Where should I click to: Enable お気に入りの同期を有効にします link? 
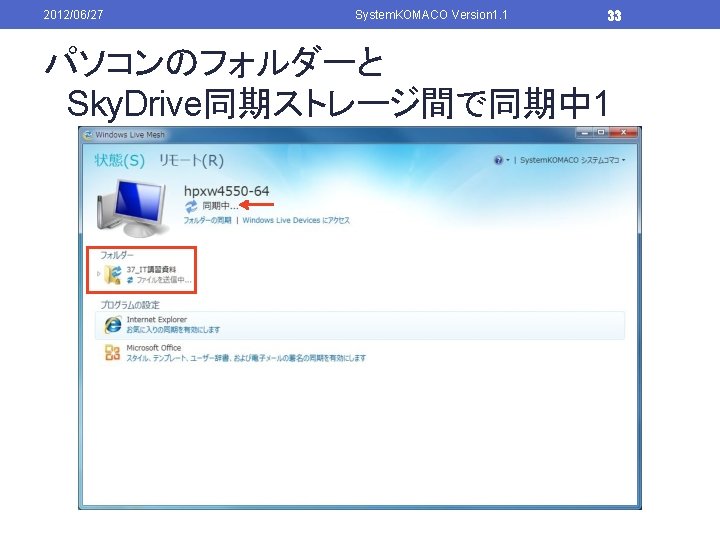point(173,330)
